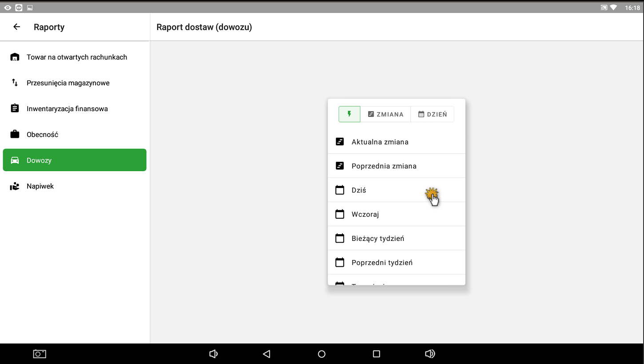The height and width of the screenshot is (364, 644).
Task: Click the Napiwek tip hand icon
Action: point(15,186)
